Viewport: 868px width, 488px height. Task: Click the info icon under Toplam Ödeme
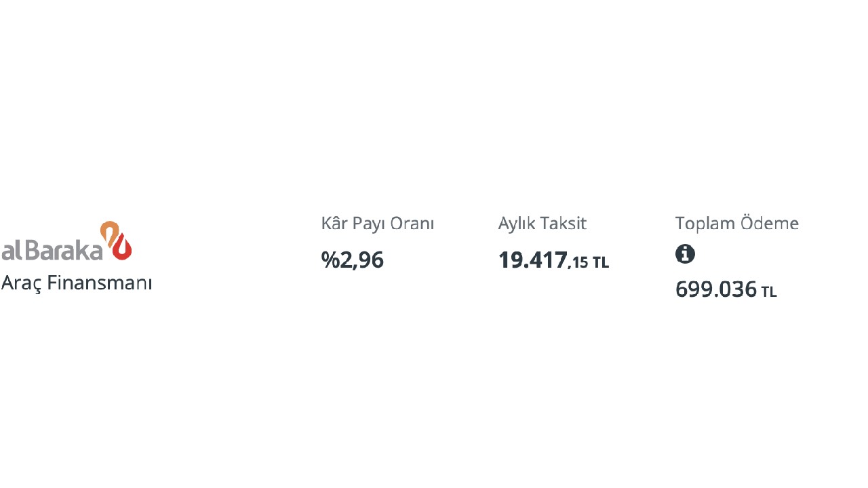tap(685, 254)
